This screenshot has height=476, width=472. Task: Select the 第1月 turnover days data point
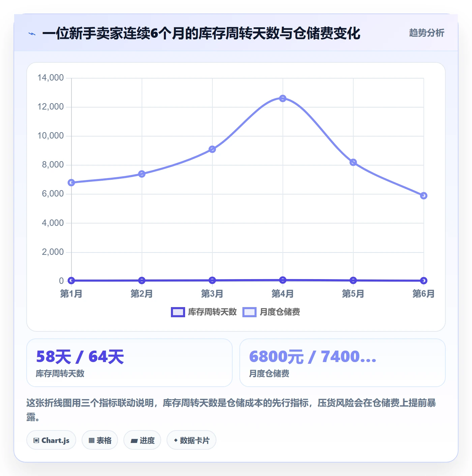(x=71, y=280)
